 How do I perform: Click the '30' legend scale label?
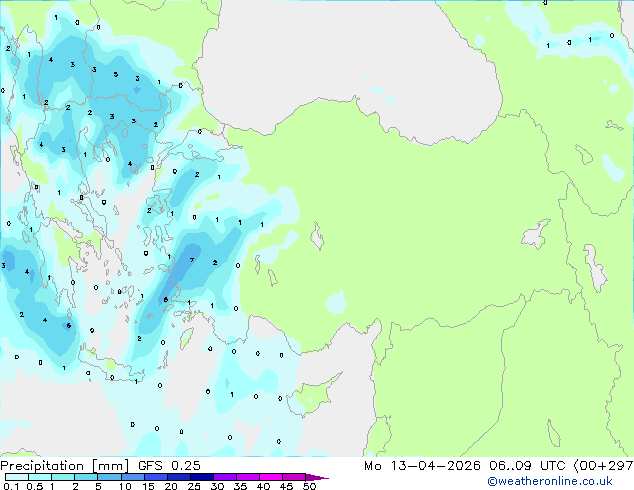click(x=217, y=486)
